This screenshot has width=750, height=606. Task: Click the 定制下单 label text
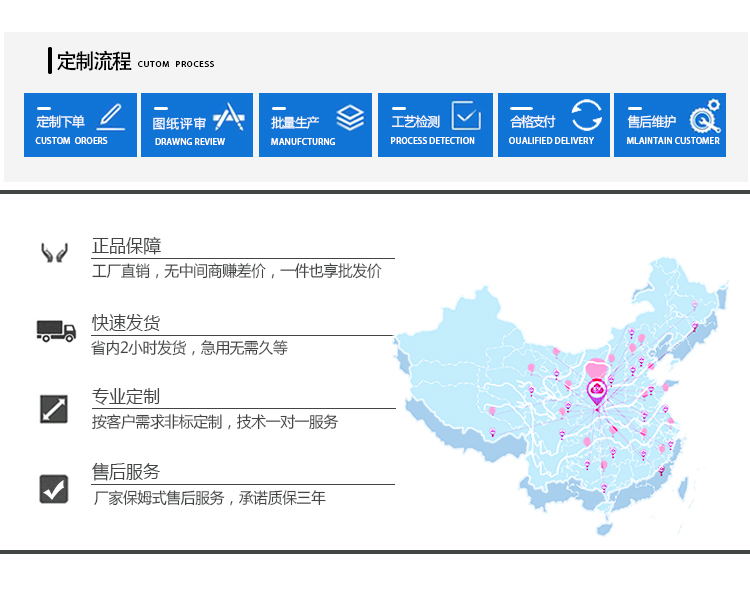point(61,122)
